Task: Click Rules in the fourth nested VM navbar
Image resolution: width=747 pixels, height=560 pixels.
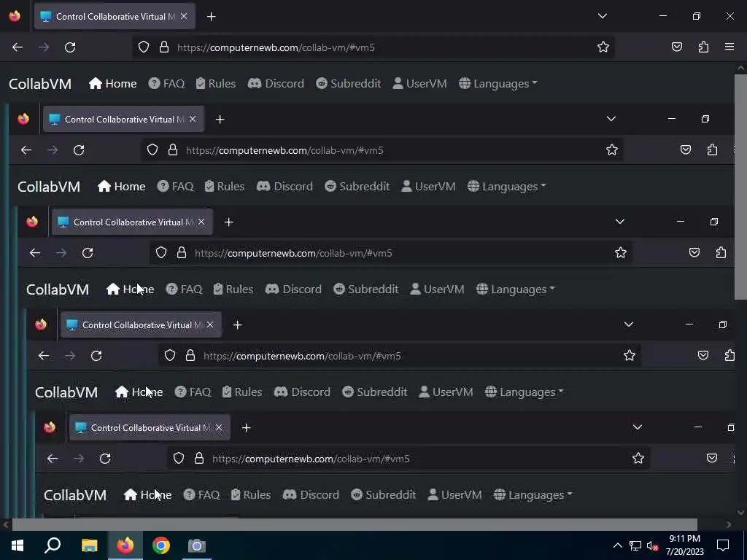Action: pos(251,495)
